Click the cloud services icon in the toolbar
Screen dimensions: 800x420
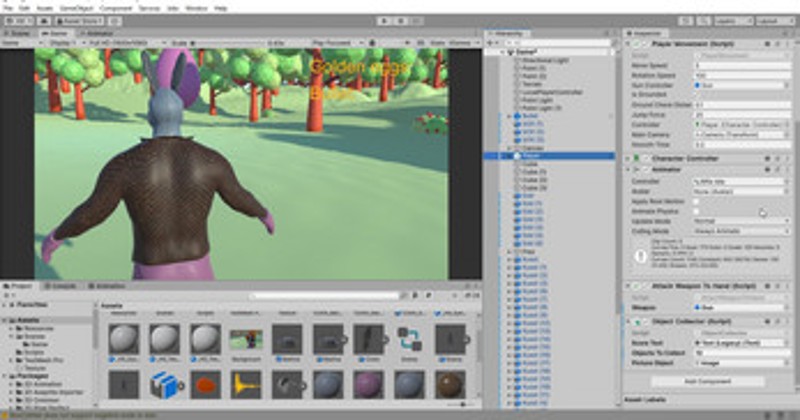pyautogui.click(x=44, y=21)
